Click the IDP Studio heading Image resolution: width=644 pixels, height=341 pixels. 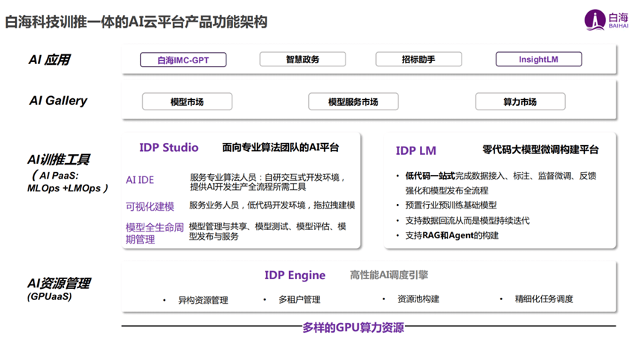click(x=169, y=147)
